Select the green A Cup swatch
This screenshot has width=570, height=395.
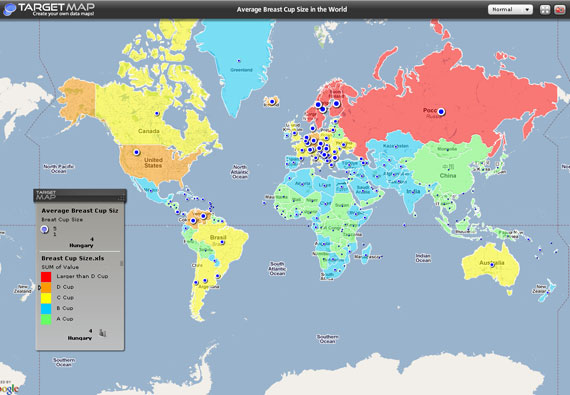tap(46, 319)
